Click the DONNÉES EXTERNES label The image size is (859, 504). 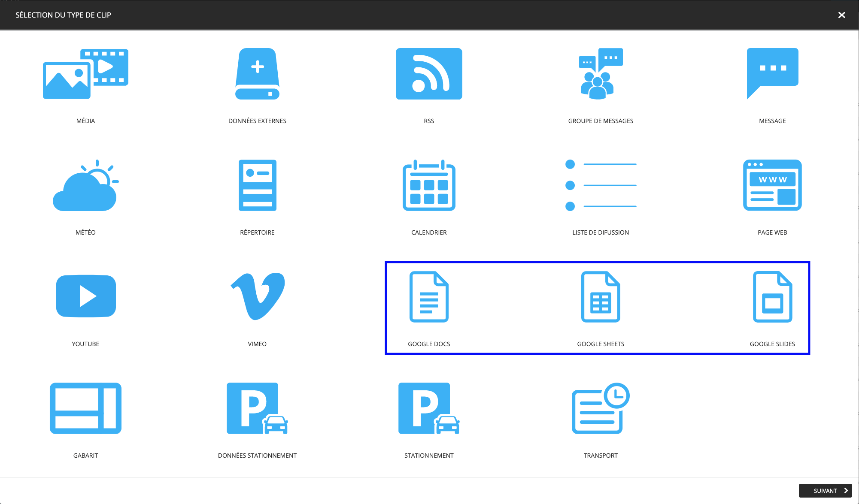(x=257, y=121)
